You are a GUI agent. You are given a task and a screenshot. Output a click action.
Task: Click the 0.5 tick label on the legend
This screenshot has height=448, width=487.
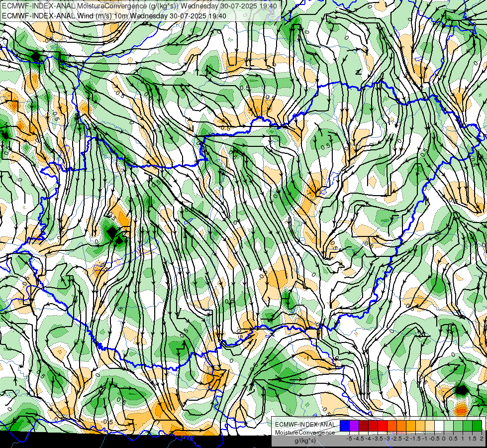pyautogui.click(x=453, y=439)
